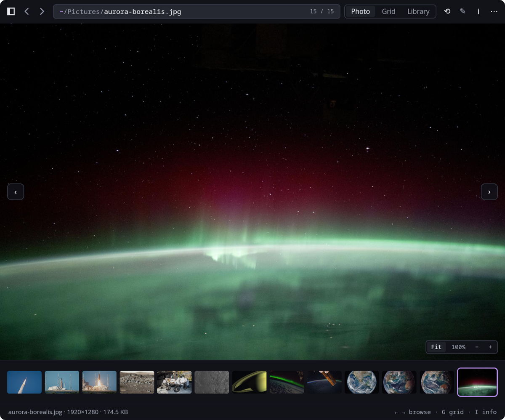505x420 pixels.
Task: Click the 'browse' shortcut hint
Action: 420,412
